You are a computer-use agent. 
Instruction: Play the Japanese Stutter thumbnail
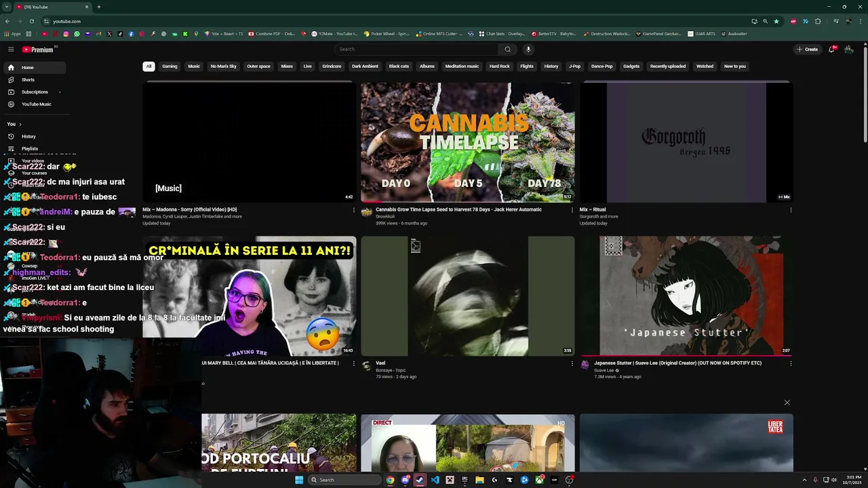point(686,296)
